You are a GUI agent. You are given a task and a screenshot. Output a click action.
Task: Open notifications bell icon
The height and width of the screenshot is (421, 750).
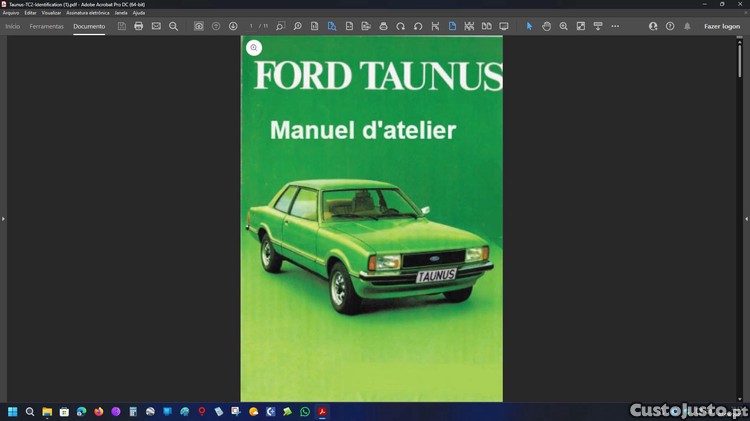coord(687,26)
